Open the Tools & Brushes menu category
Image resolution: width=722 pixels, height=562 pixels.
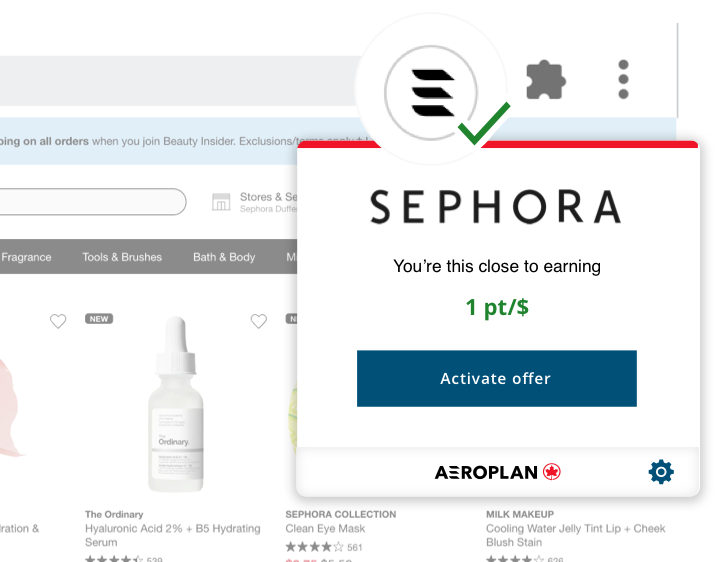(122, 257)
